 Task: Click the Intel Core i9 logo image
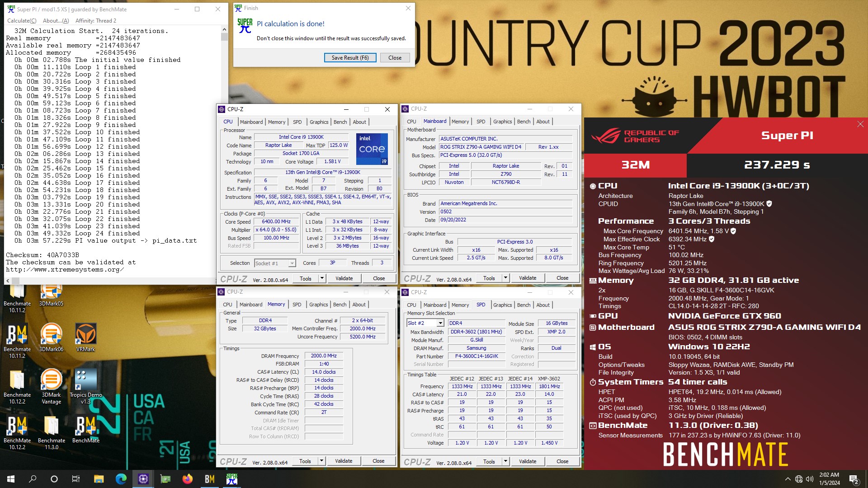pos(372,149)
